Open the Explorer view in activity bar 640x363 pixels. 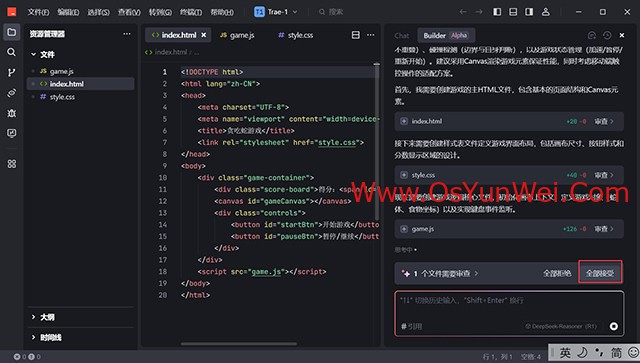pyautogui.click(x=12, y=32)
